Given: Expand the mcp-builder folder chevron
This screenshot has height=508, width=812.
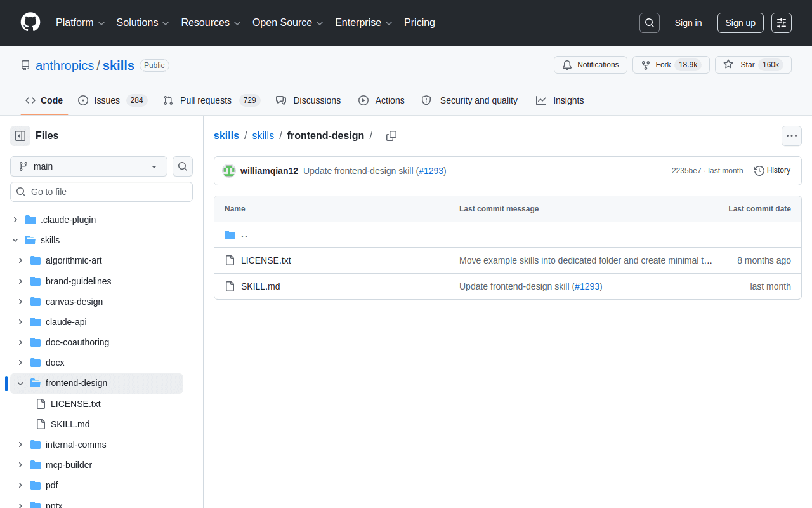Looking at the screenshot, I should coord(20,465).
